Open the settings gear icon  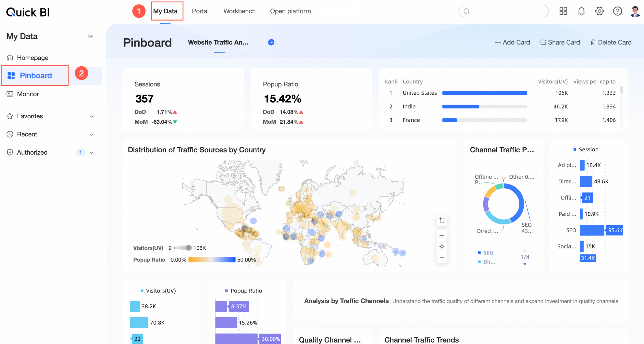(599, 11)
